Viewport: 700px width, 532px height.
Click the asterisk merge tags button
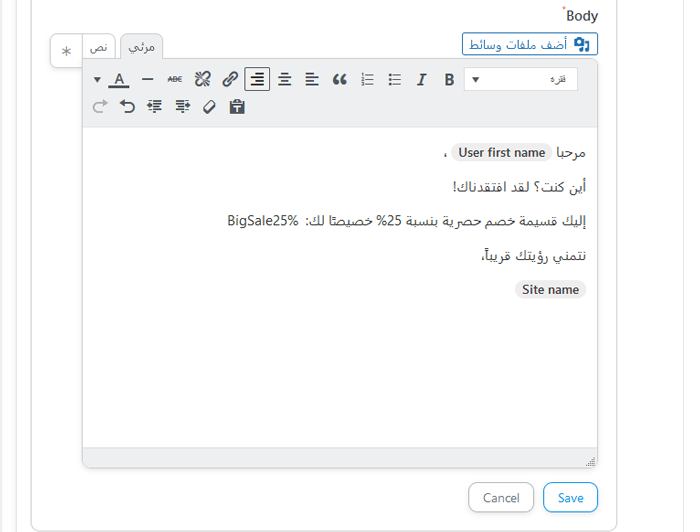(67, 51)
